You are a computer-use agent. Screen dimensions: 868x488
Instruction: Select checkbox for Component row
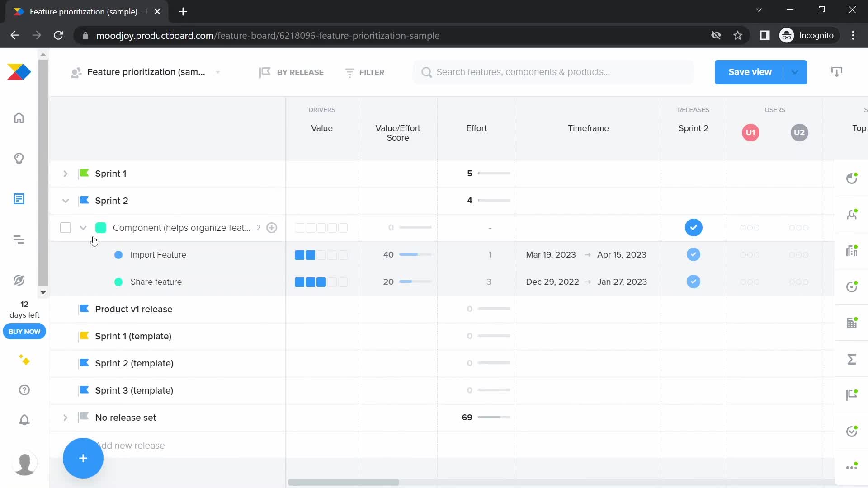point(66,228)
